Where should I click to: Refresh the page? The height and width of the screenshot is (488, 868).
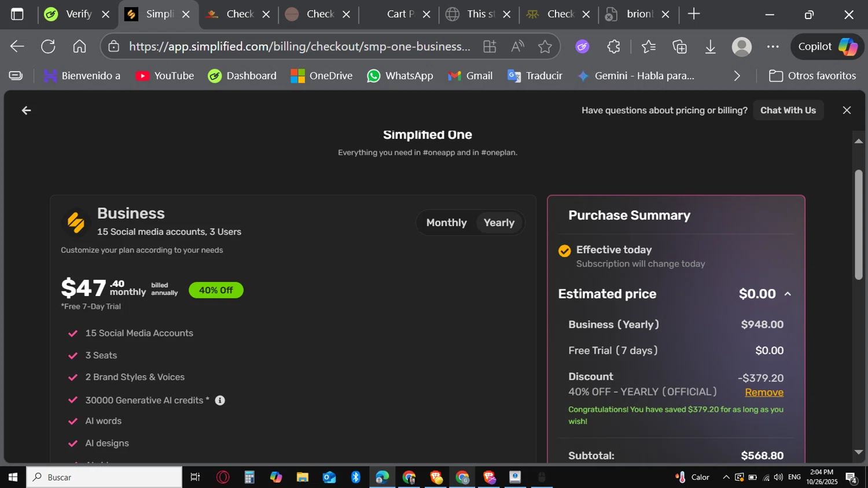click(48, 47)
